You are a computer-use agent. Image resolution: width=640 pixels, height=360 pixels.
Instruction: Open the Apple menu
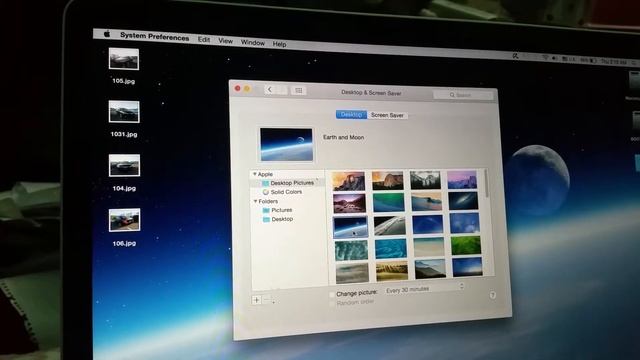point(107,34)
